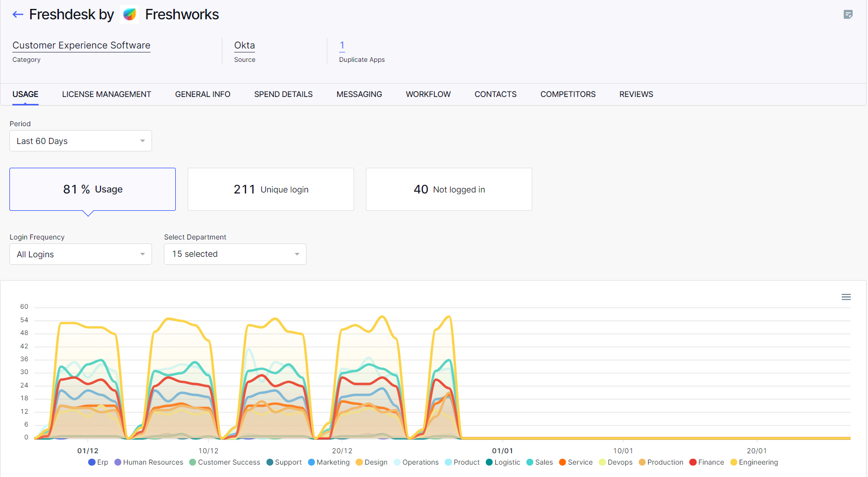Open the Spend Details tab
The image size is (868, 477).
pos(283,94)
